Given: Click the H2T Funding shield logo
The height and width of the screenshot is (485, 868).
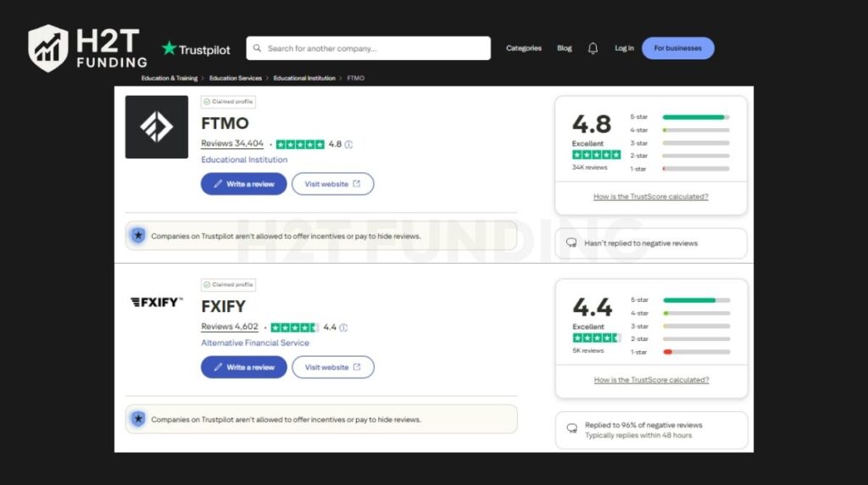Looking at the screenshot, I should (48, 48).
